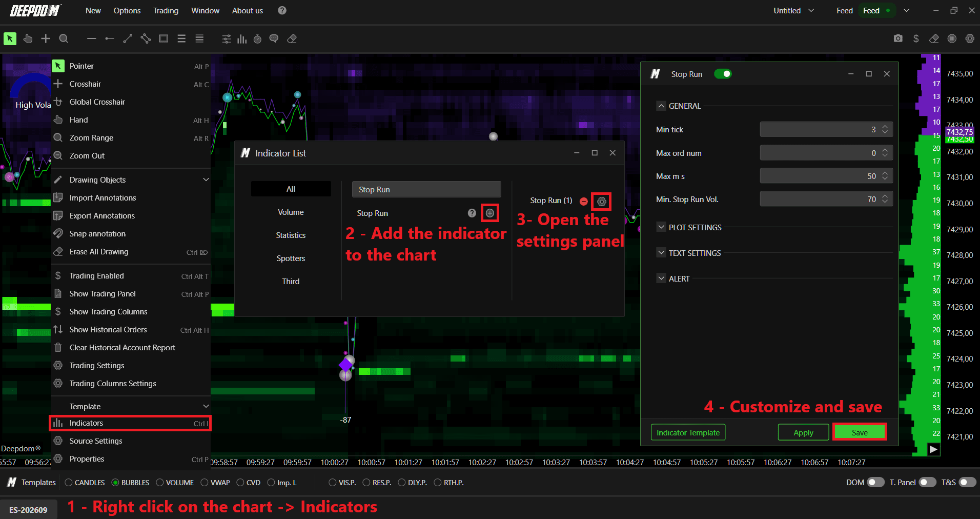
Task: Click the Apply button
Action: click(x=803, y=432)
